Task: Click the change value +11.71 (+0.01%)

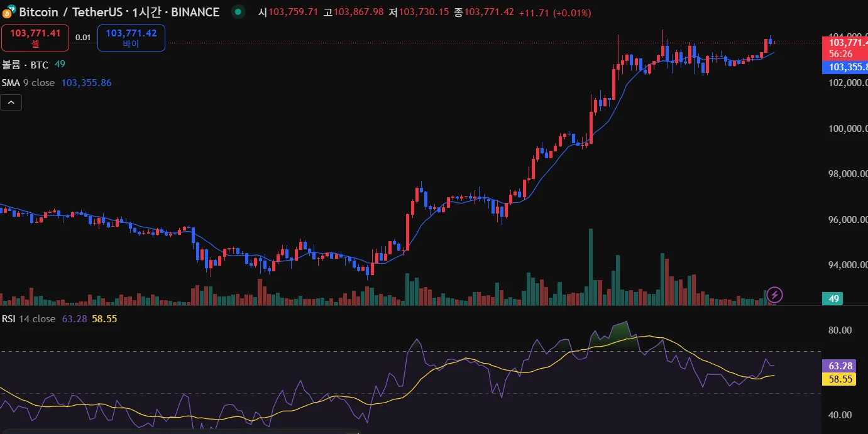Action: coord(554,13)
